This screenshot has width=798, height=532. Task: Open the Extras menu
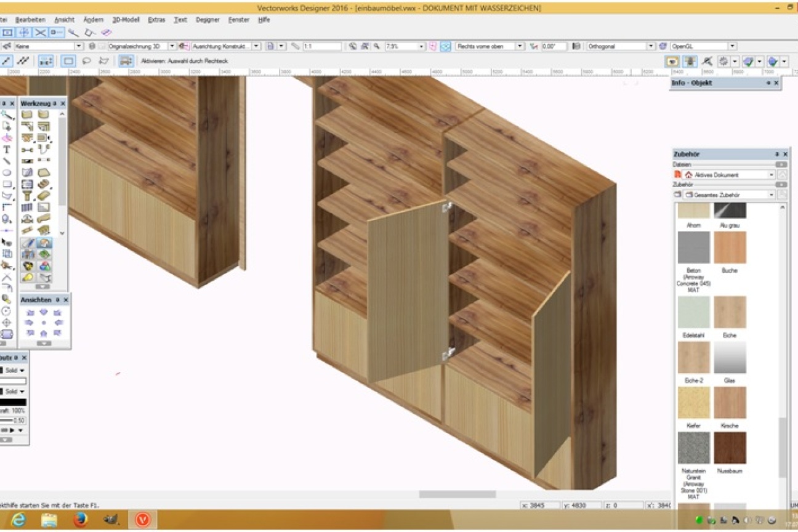click(156, 20)
